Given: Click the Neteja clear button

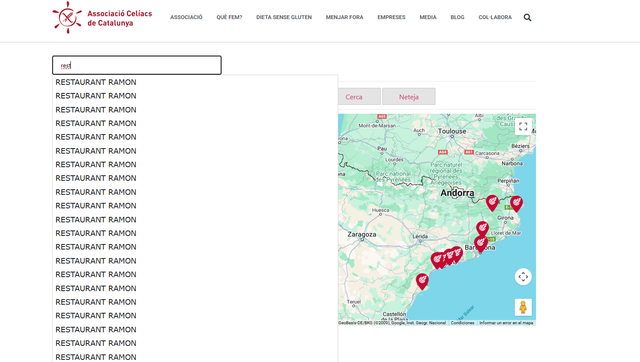Looking at the screenshot, I should (409, 97).
